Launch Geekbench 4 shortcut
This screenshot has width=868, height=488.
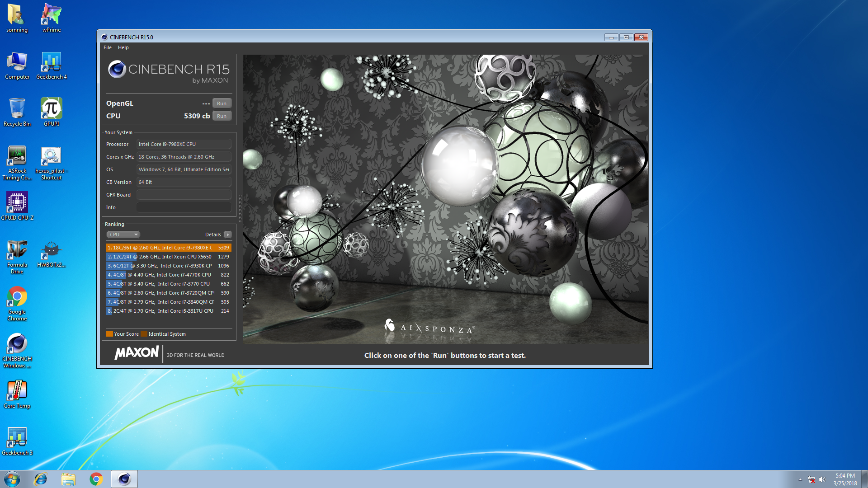click(x=52, y=66)
